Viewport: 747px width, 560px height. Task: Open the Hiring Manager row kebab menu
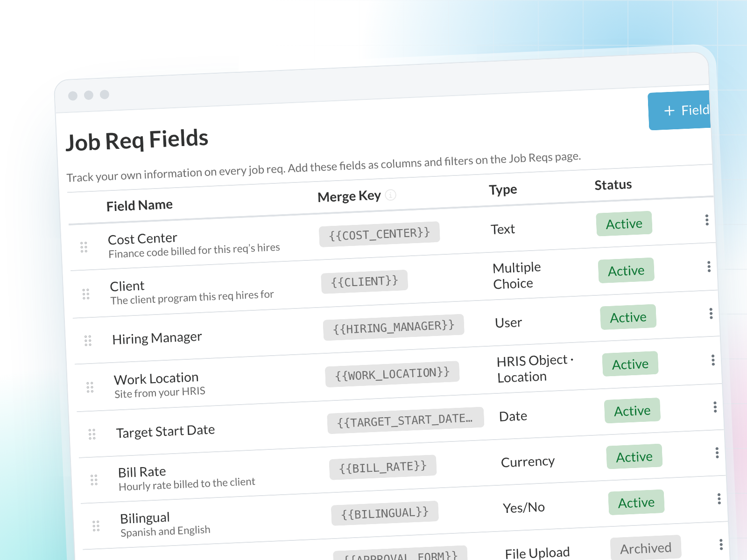click(711, 314)
